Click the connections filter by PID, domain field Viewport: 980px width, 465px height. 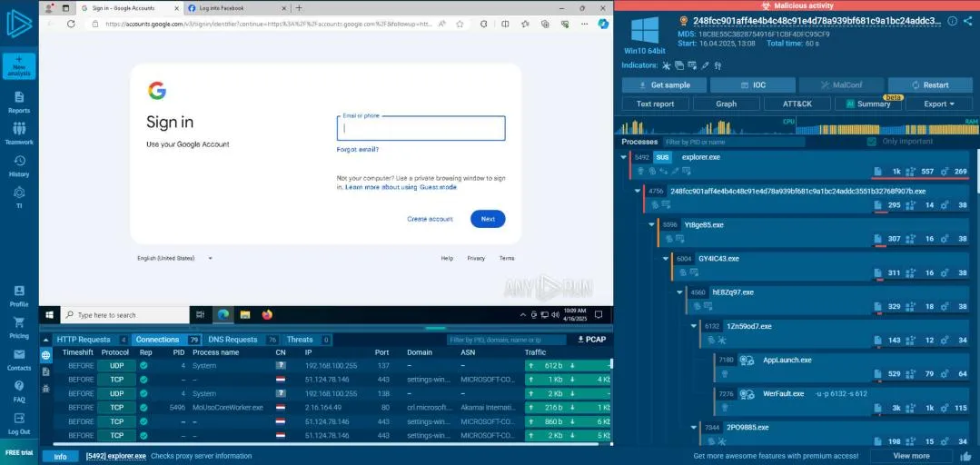pyautogui.click(x=506, y=340)
